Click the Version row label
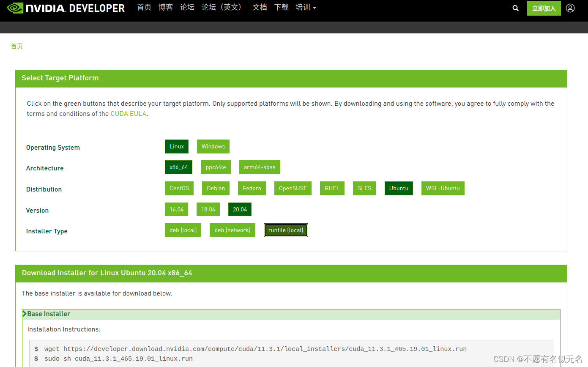This screenshot has height=367, width=588. tap(37, 211)
